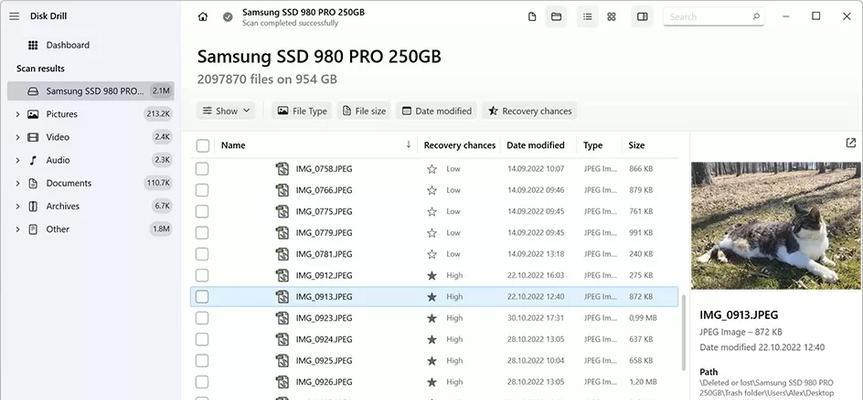Check the box for IMG_0779.JPEG
This screenshot has width=863, height=400.
[x=202, y=233]
